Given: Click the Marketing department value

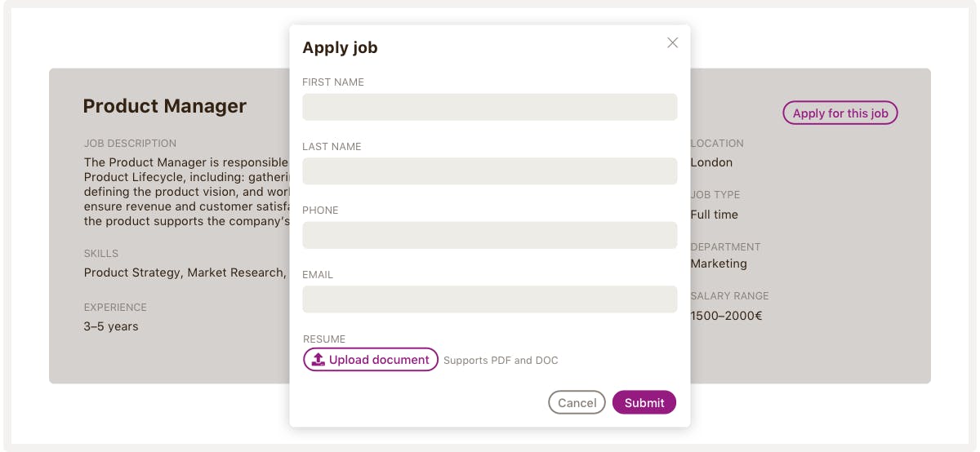Looking at the screenshot, I should tap(719, 264).
